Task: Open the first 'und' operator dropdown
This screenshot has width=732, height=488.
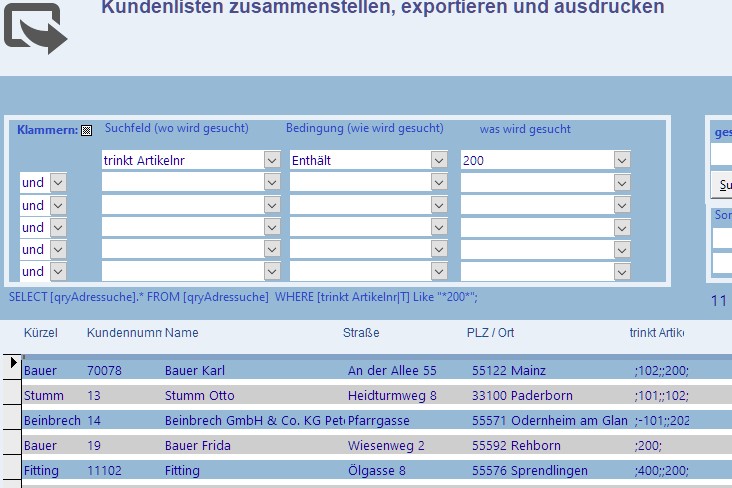Action: pyautogui.click(x=57, y=182)
